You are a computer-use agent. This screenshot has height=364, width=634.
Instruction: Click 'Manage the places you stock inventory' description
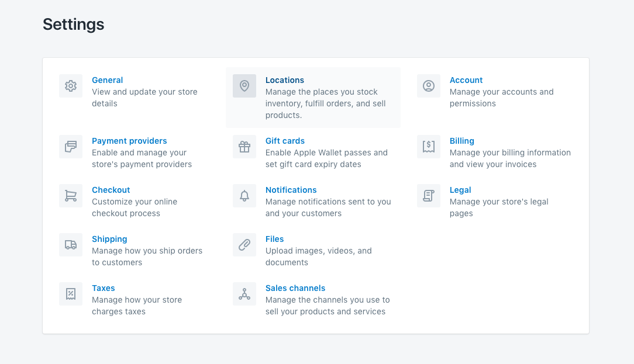326,103
